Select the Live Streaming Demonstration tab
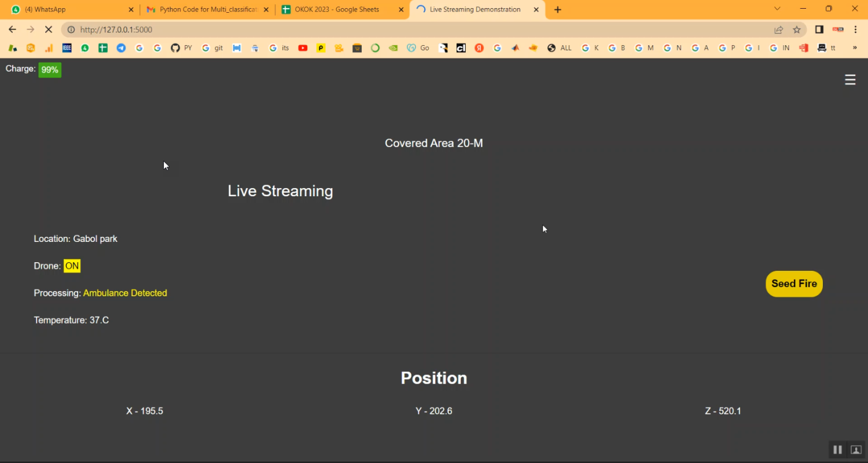Viewport: 868px width, 463px height. [477, 10]
